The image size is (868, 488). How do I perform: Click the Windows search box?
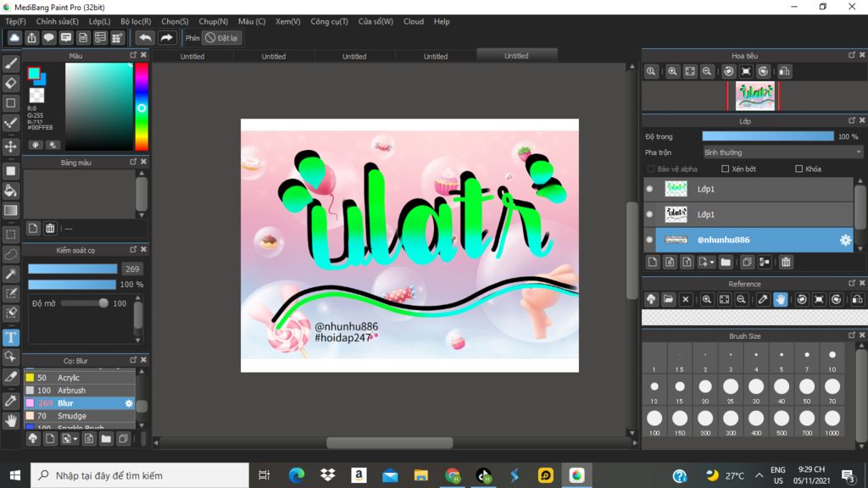[140, 475]
